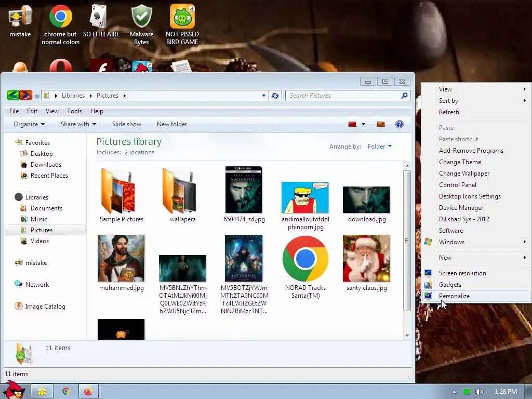Select the Screen resolution icon in context menu
532x399 pixels.
tap(428, 273)
